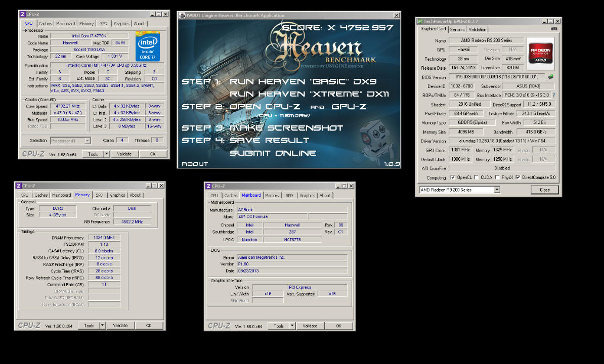The width and height of the screenshot is (604, 364).
Task: Click About in Heaven benchmark window
Action: [x=195, y=164]
